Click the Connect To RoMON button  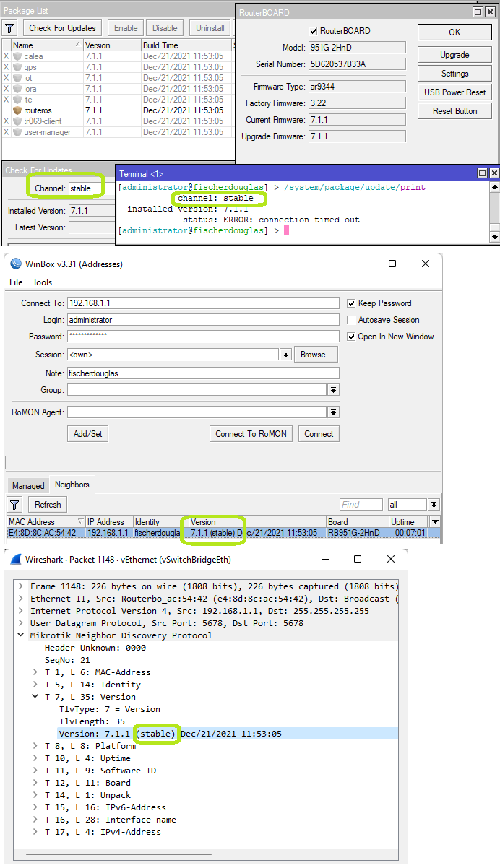[x=251, y=434]
